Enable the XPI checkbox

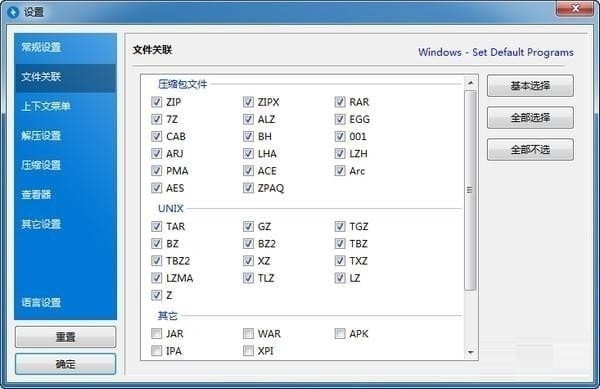(248, 351)
